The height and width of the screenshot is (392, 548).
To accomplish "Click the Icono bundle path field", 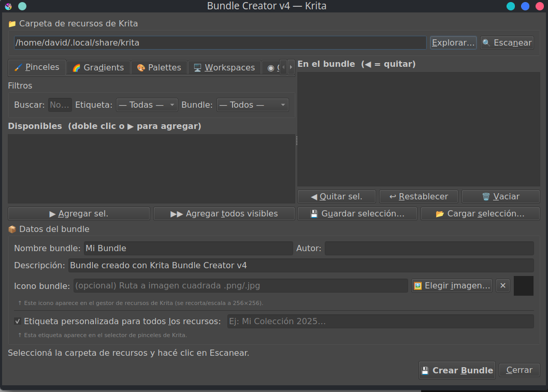I will point(240,286).
